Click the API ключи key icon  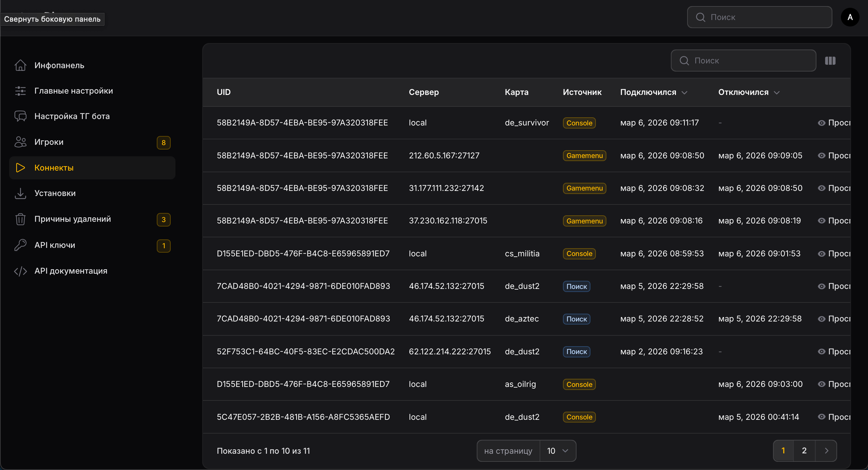click(x=20, y=245)
